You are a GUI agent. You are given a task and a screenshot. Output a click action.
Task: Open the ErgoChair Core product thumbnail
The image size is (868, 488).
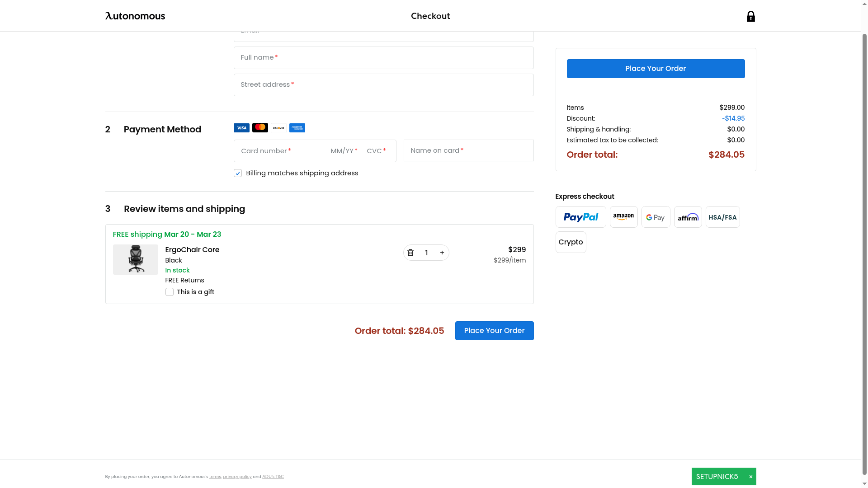(x=135, y=259)
